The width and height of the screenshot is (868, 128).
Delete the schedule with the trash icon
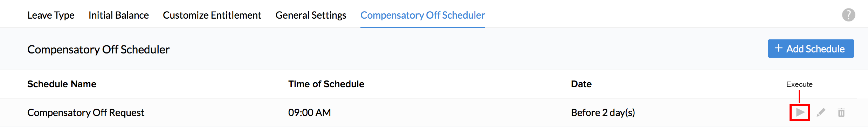coord(841,113)
